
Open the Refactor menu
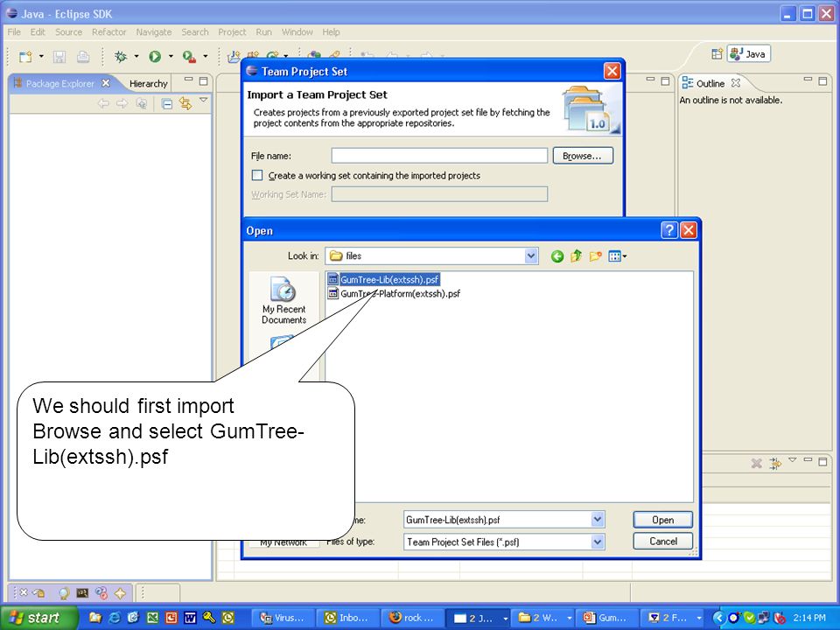click(108, 32)
